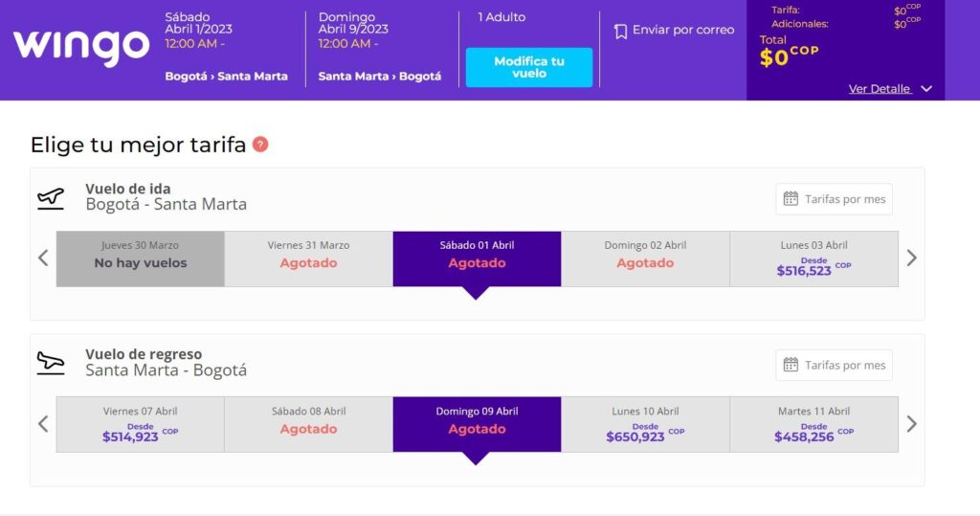Viewport: 980px width, 516px height.
Task: Select Lunes 03 Abril outbound fare
Action: coord(813,258)
